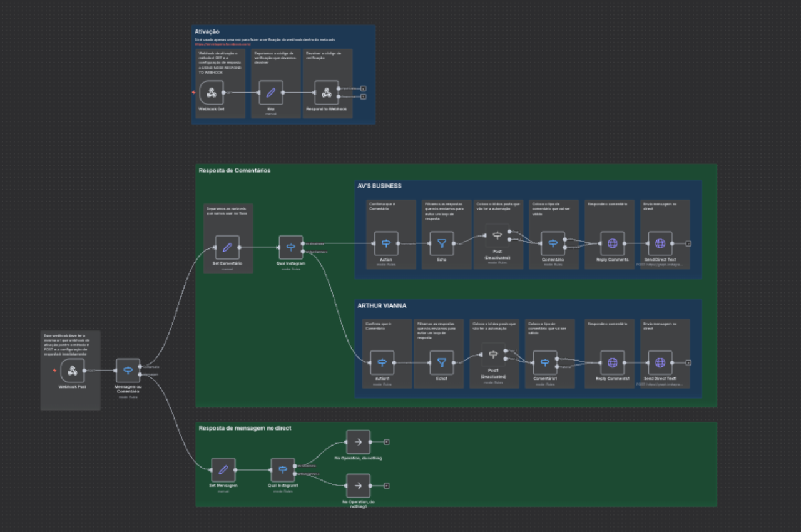Click the Resposta de Comentários sticky note header
This screenshot has height=532, width=801.
pos(235,170)
